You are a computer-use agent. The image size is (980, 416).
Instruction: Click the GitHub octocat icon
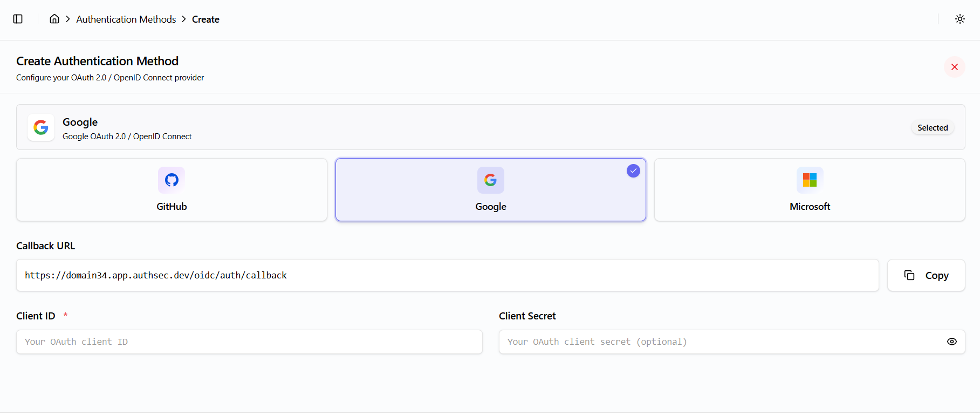point(172,180)
